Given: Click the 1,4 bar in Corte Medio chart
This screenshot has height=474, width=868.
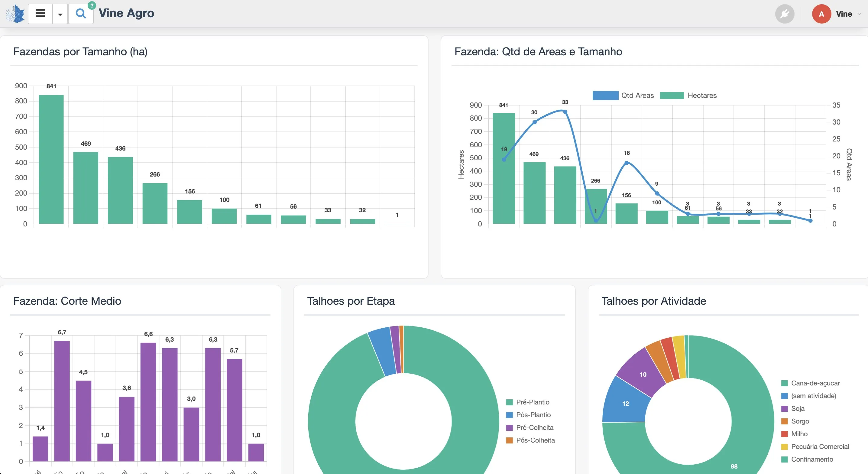Looking at the screenshot, I should (x=40, y=449).
